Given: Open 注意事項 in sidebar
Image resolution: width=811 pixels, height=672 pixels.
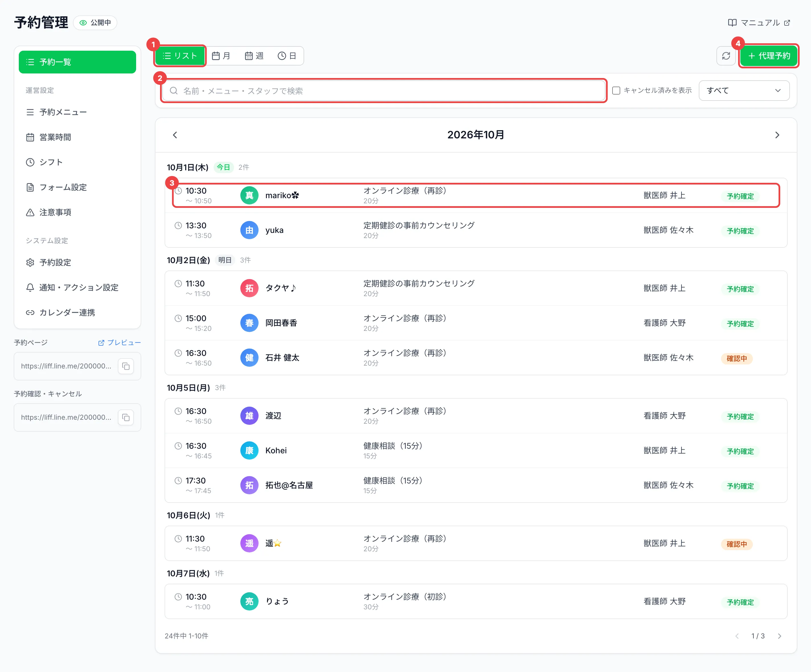Looking at the screenshot, I should [x=77, y=212].
